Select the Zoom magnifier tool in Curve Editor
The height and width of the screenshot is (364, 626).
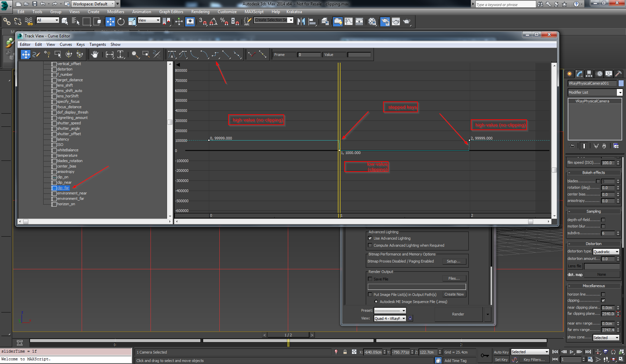pyautogui.click(x=135, y=54)
